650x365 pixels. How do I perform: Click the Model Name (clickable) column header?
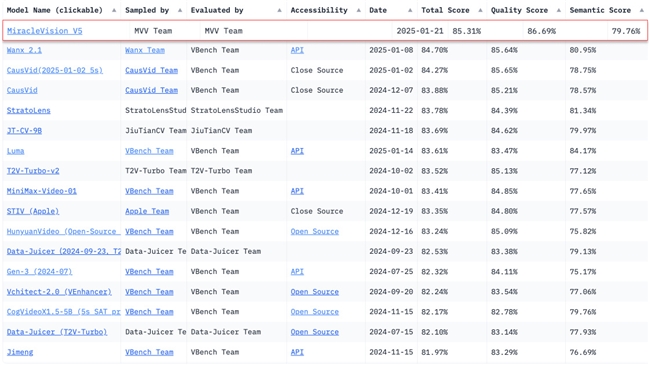pyautogui.click(x=55, y=10)
